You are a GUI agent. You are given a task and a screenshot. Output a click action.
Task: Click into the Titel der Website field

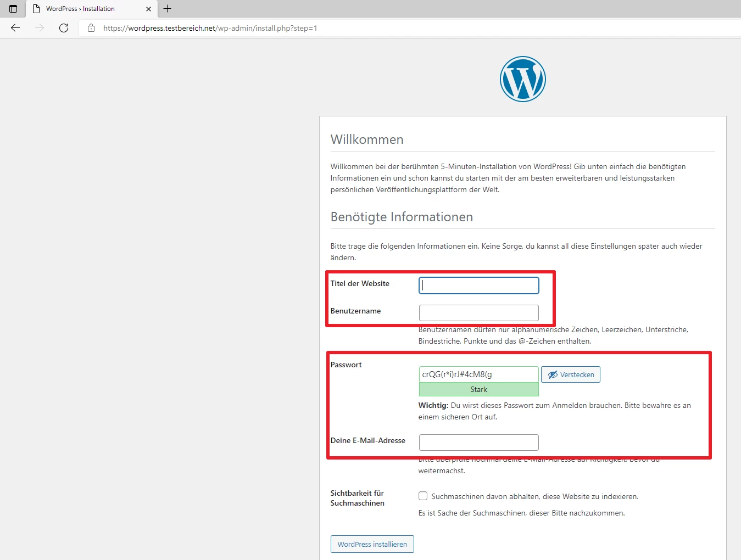(x=478, y=285)
